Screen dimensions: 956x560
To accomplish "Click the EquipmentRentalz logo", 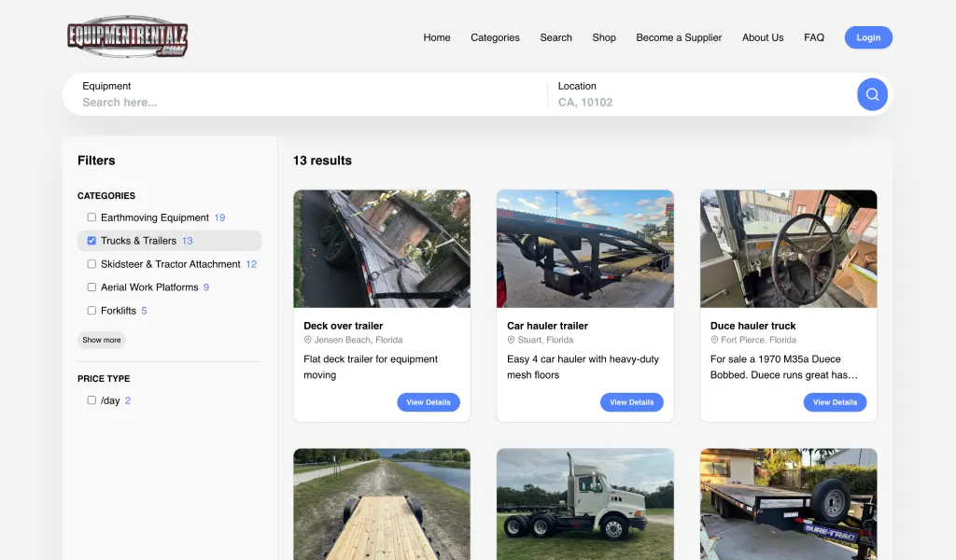I will pos(127,37).
